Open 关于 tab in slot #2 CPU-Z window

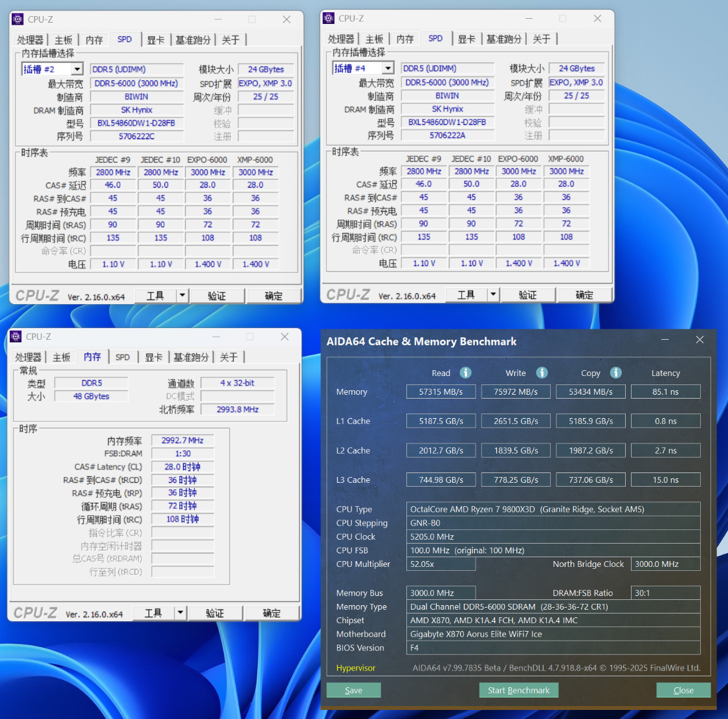pos(230,40)
